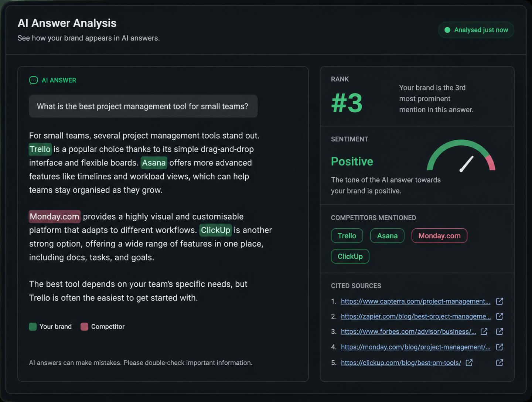Click the red Competitor legend swatch
The width and height of the screenshot is (532, 402).
click(x=84, y=327)
